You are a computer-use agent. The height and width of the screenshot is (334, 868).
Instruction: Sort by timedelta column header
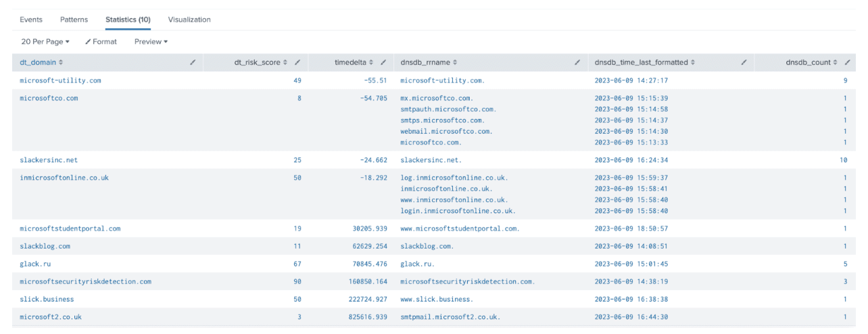350,62
